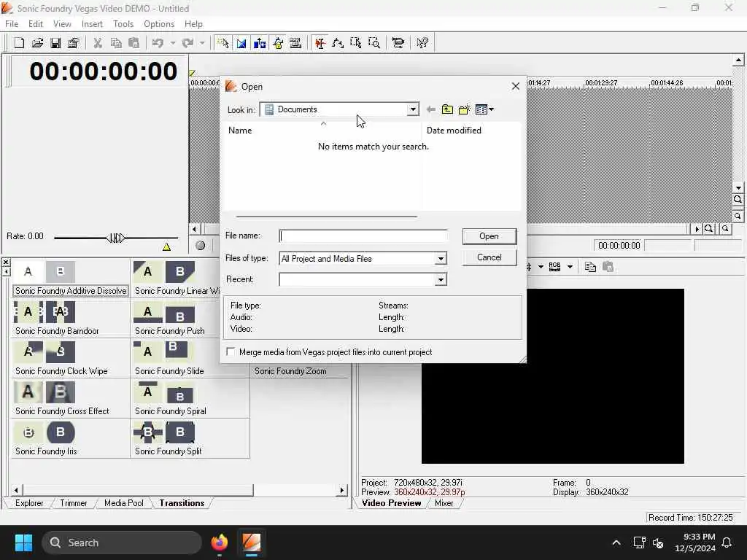Select Sonic Foundry Iris transition thumbnail
The image size is (747, 560).
44,432
